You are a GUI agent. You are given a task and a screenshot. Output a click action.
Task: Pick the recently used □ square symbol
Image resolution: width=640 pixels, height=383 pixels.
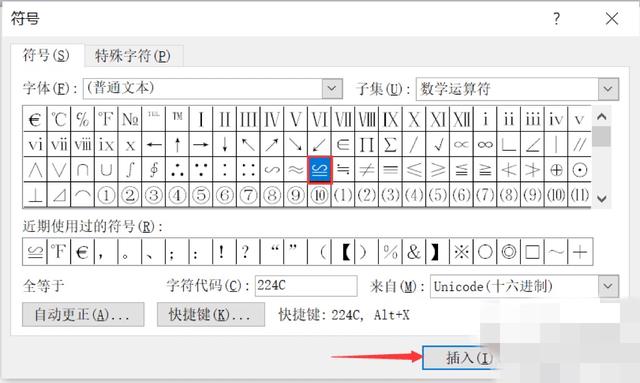coord(532,252)
